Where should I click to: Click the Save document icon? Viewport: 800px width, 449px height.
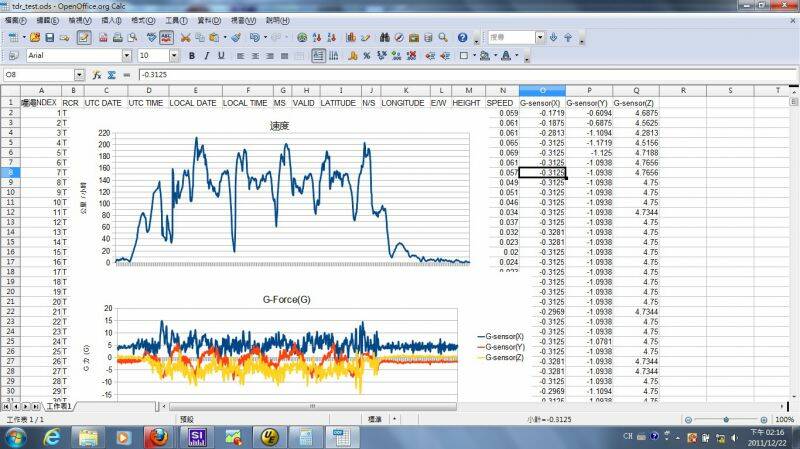click(x=49, y=38)
